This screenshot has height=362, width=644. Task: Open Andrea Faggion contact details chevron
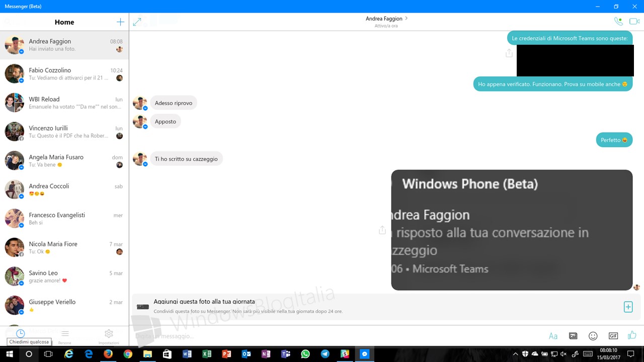tap(406, 19)
